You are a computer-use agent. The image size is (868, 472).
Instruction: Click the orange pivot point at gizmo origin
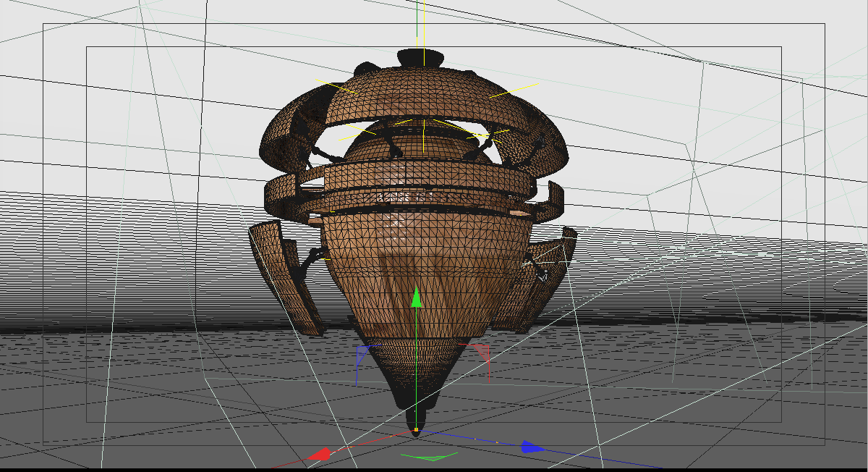click(x=416, y=431)
